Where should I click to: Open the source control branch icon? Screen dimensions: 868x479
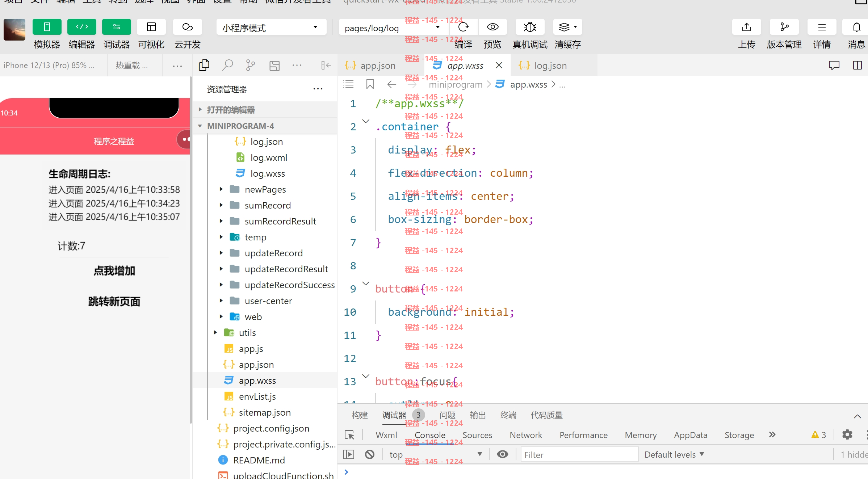coord(250,65)
